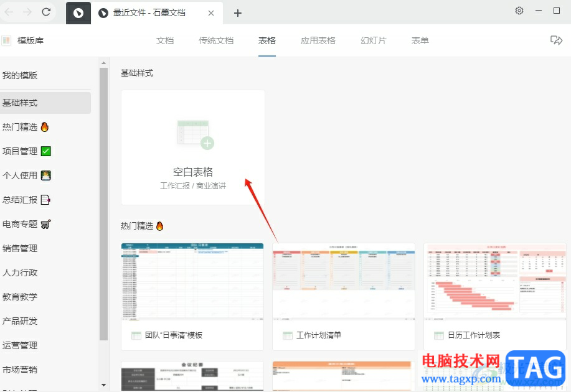
Task: Click the browser back arrow
Action: 9,12
